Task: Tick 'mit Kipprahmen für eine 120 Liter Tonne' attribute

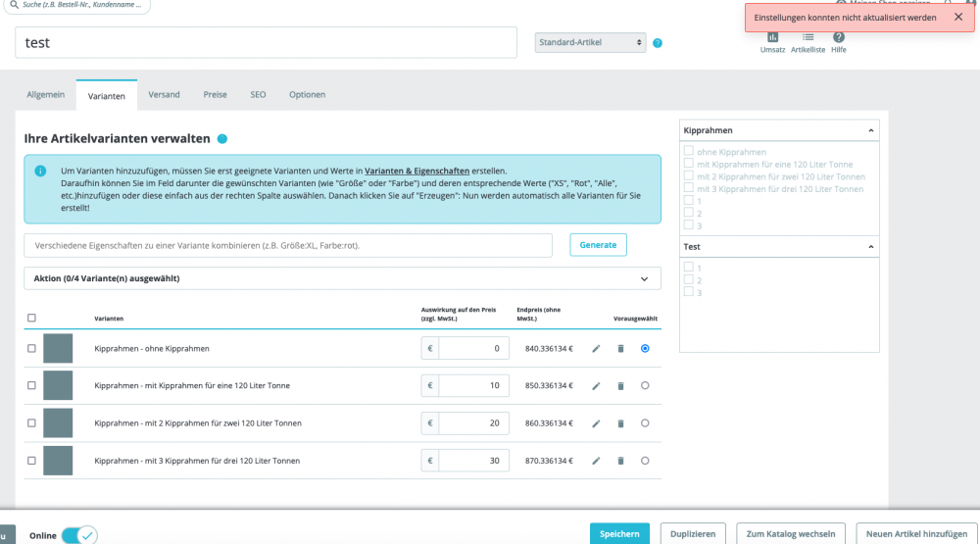Action: (x=689, y=163)
